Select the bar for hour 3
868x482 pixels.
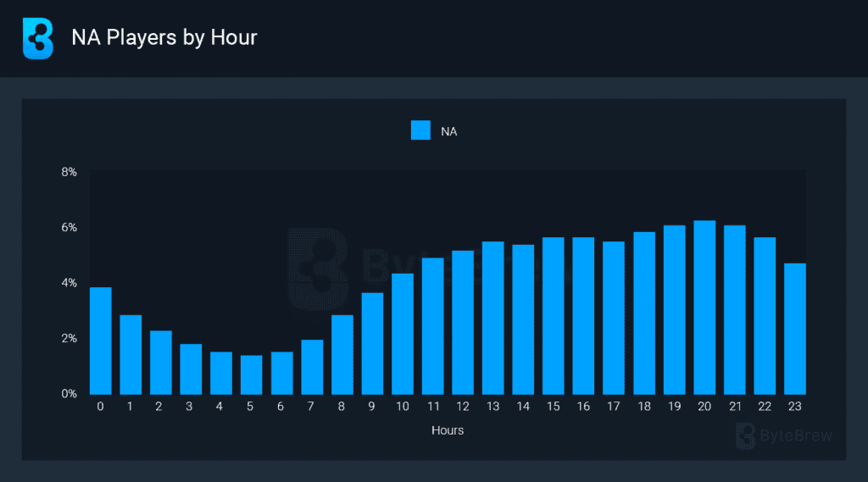click(x=191, y=369)
